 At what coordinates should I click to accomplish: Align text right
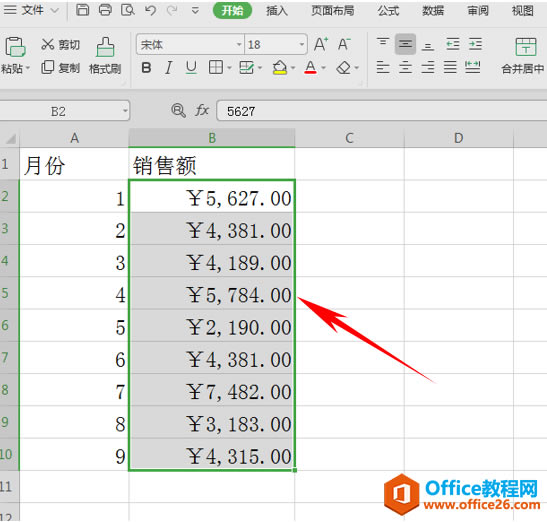pyautogui.click(x=428, y=67)
